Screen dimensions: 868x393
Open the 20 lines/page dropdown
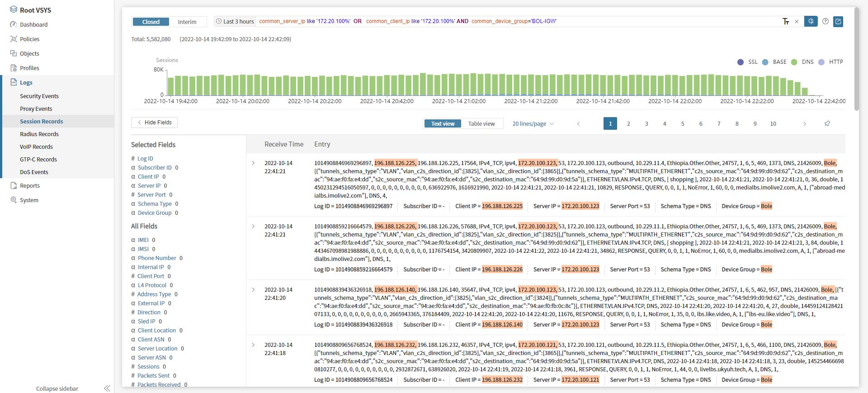(533, 123)
